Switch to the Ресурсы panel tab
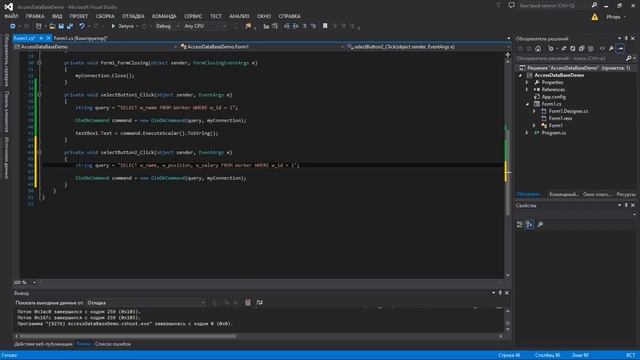 [626, 194]
